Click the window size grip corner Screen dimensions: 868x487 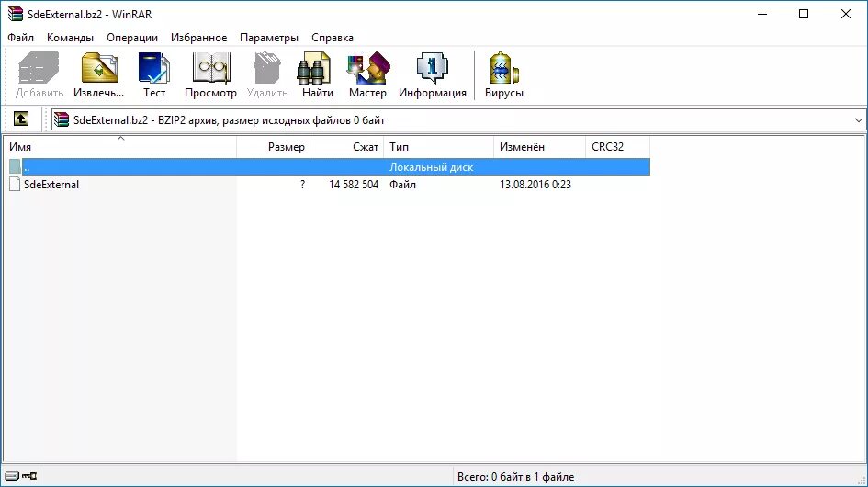pyautogui.click(x=862, y=481)
